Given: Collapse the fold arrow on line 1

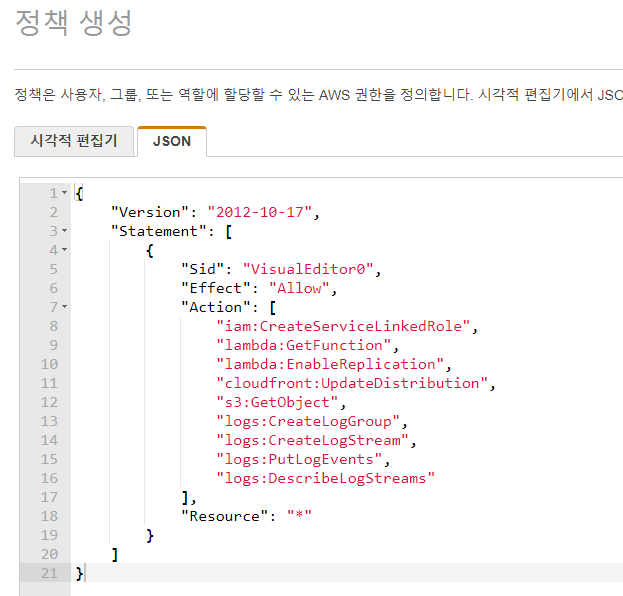Looking at the screenshot, I should (65, 193).
